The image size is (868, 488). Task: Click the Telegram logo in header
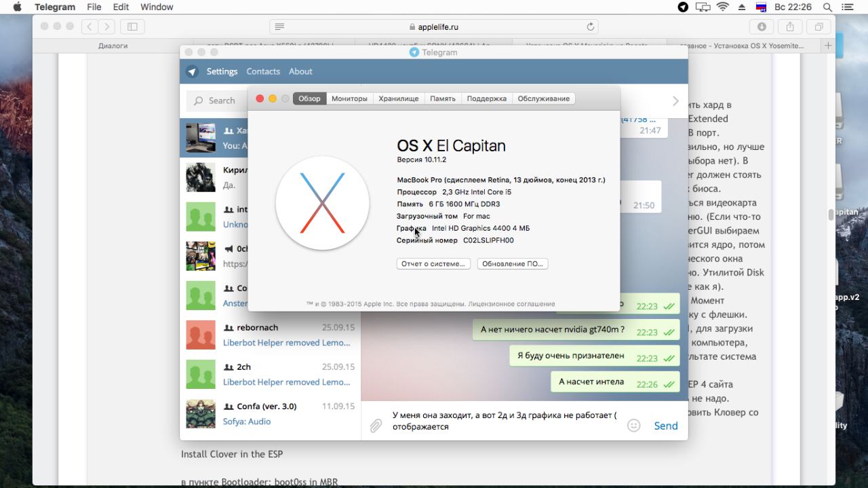click(193, 71)
